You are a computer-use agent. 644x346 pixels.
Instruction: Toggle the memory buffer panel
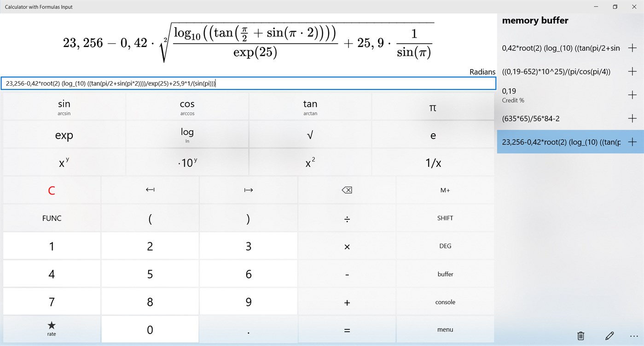pyautogui.click(x=445, y=274)
